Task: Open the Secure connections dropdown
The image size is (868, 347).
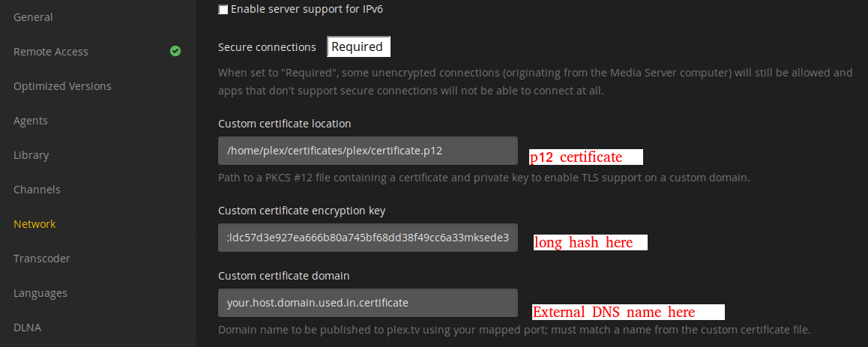Action: [x=358, y=47]
